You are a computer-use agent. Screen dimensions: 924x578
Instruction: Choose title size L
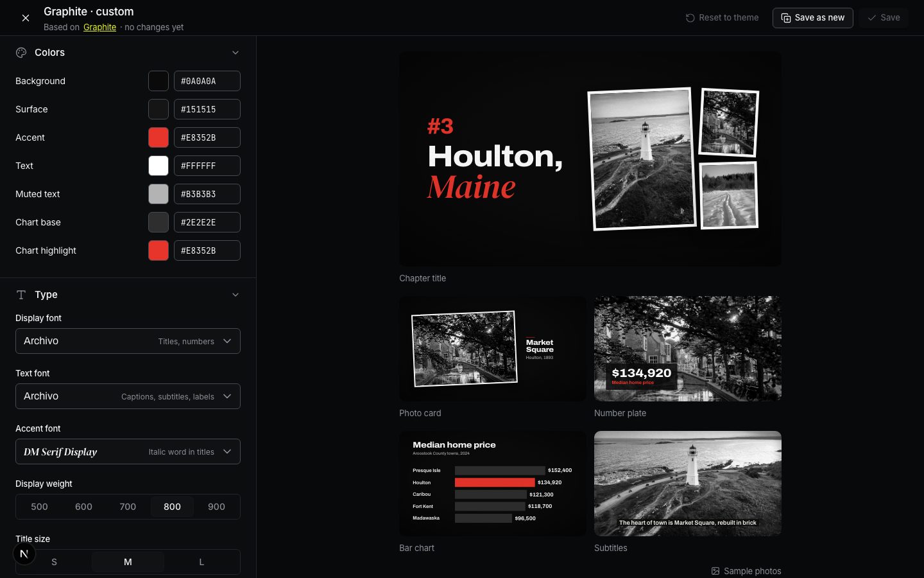coord(201,562)
